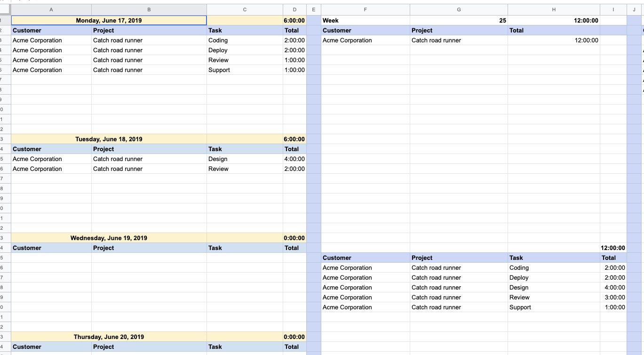Select 'Review' in the weekly task summary
644x355 pixels.
[x=554, y=298]
